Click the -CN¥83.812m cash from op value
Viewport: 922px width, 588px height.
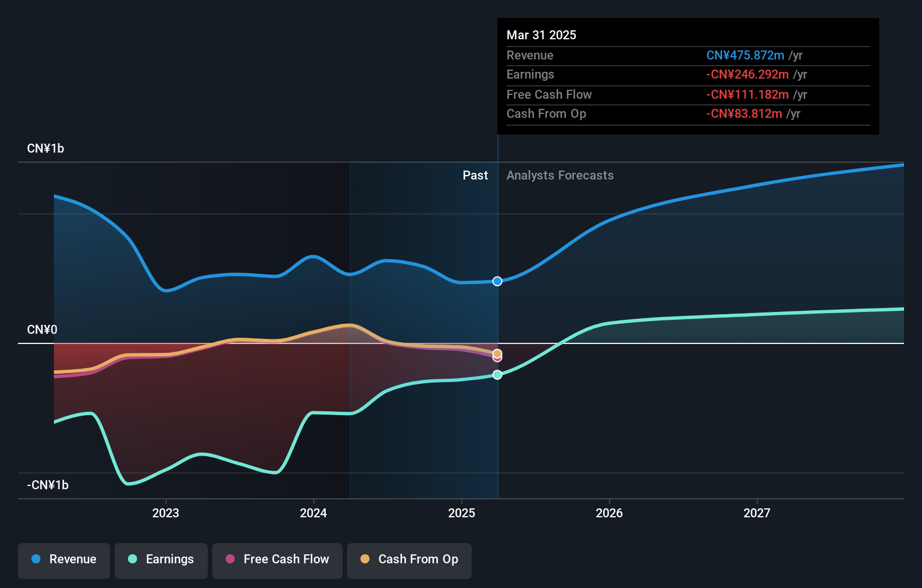744,113
